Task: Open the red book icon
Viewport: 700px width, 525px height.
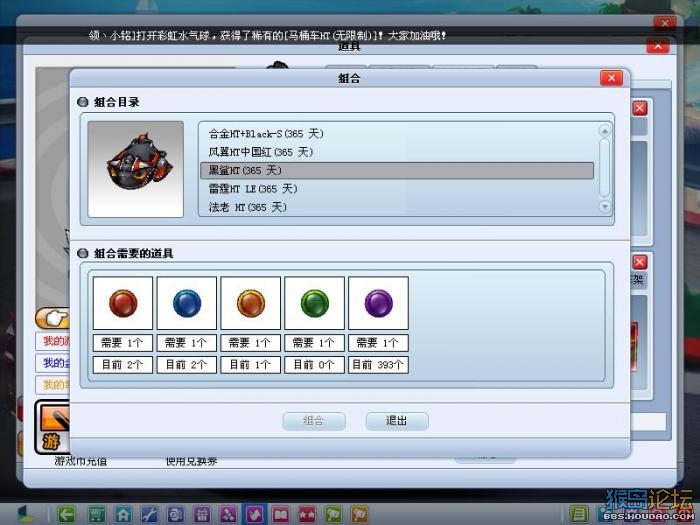Action: click(x=280, y=514)
